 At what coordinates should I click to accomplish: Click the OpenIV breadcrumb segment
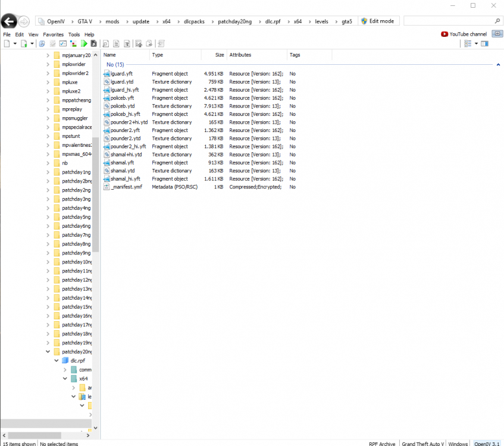[56, 21]
